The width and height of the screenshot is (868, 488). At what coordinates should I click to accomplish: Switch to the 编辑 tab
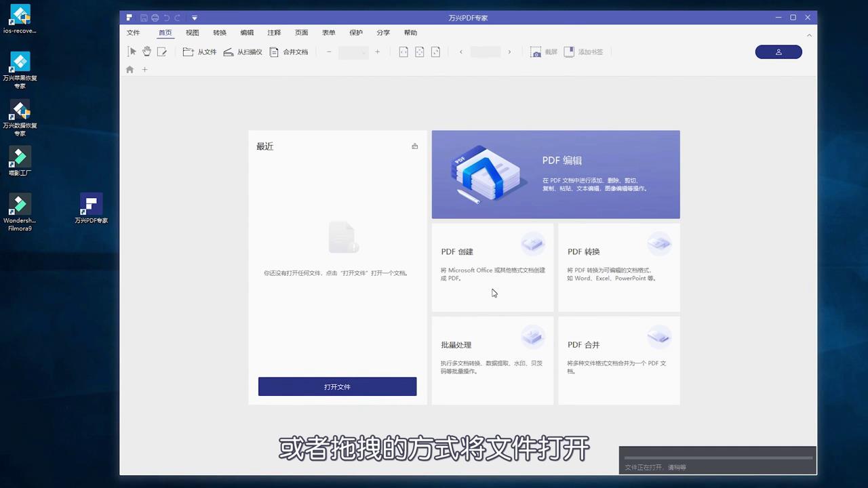(247, 33)
